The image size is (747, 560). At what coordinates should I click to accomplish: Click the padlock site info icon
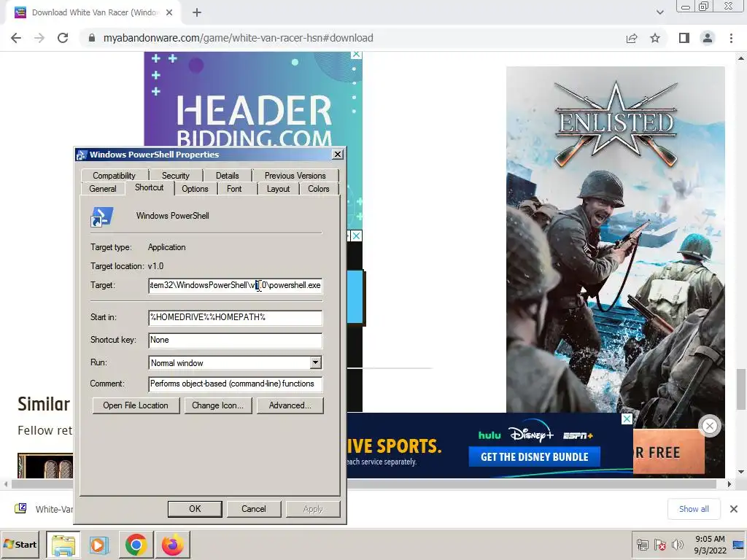92,38
